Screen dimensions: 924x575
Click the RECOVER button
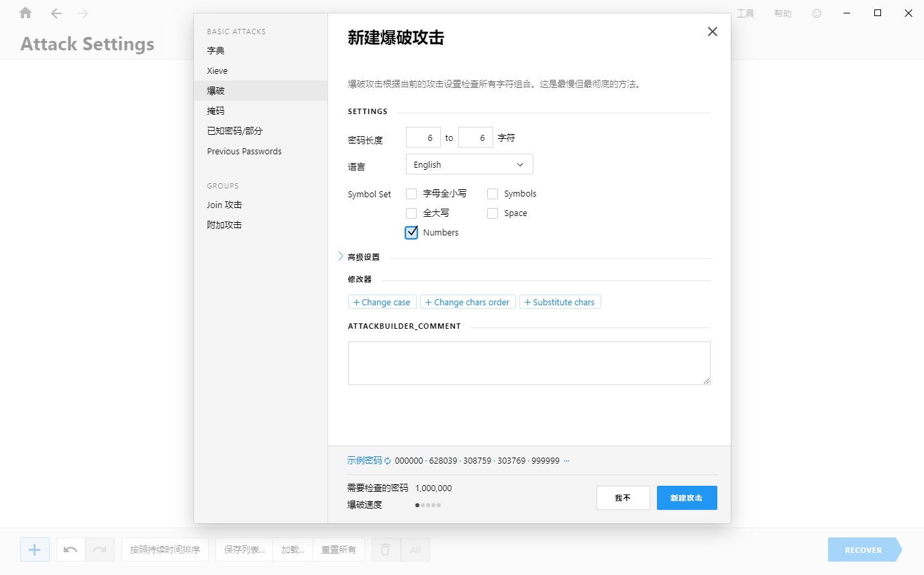click(x=864, y=550)
